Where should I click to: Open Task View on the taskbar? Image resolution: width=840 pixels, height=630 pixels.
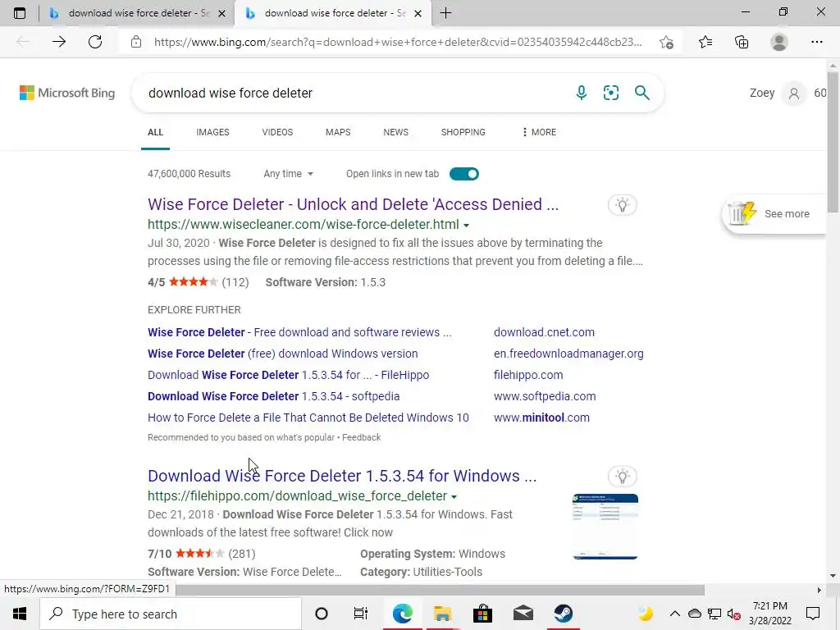[361, 614]
